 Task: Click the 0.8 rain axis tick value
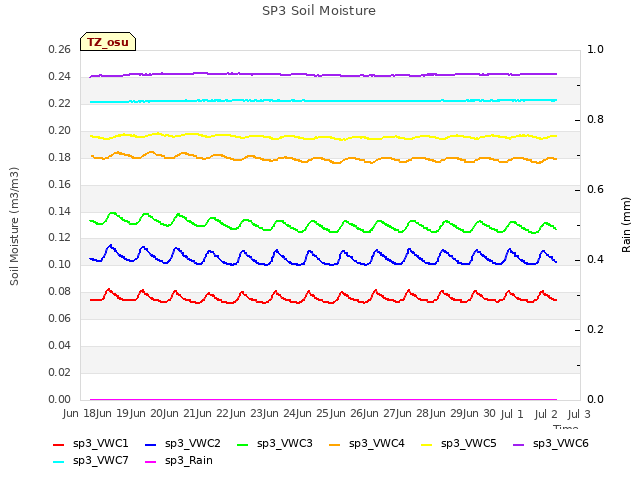point(595,120)
